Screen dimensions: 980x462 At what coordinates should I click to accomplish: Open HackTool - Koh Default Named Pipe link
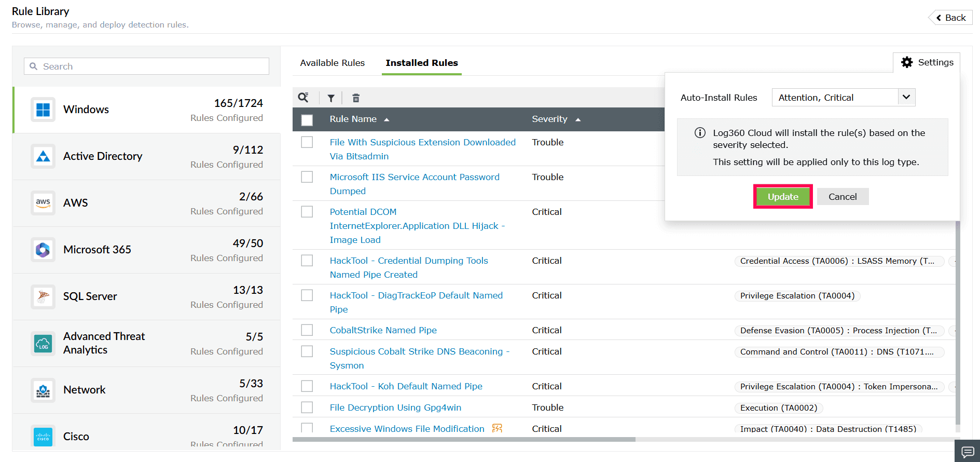(406, 386)
